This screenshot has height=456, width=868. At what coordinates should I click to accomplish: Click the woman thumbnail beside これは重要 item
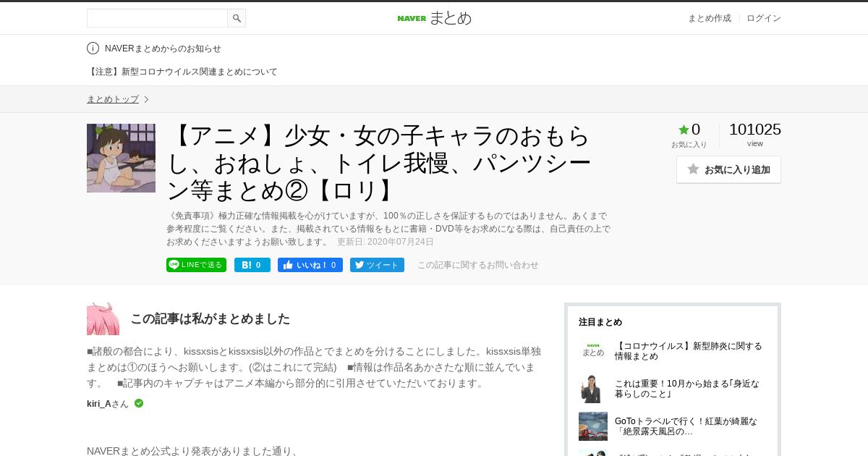593,389
